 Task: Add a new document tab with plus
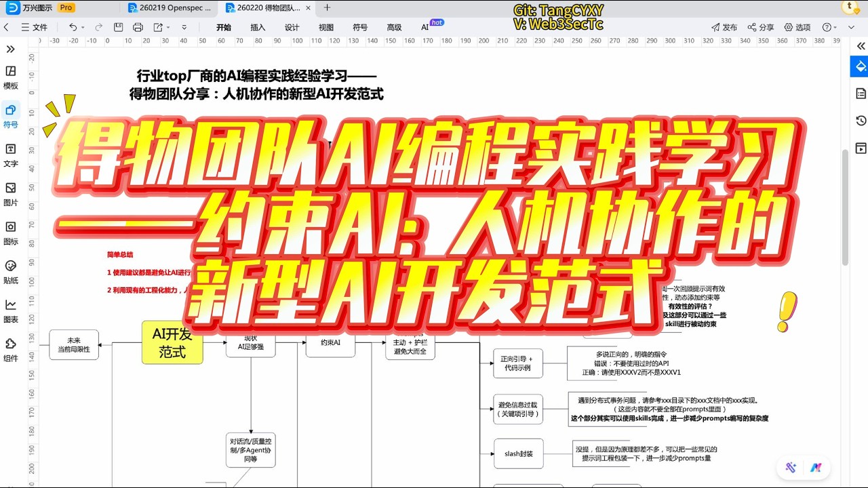point(328,7)
